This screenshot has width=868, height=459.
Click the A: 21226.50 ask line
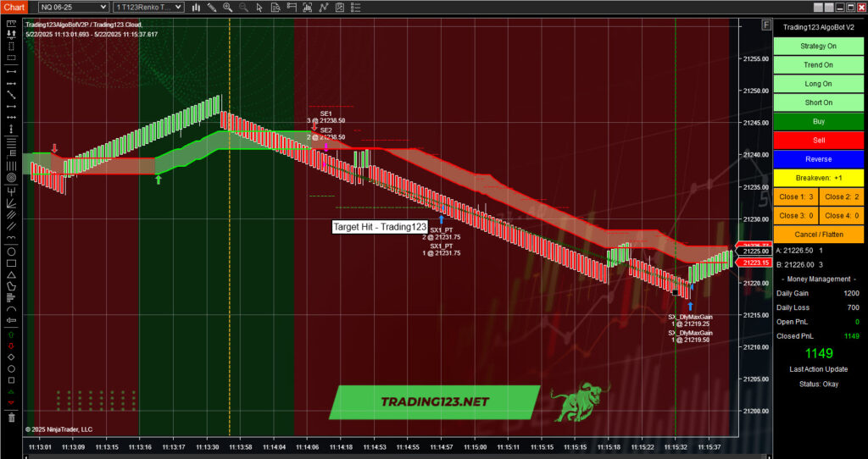[x=799, y=251]
